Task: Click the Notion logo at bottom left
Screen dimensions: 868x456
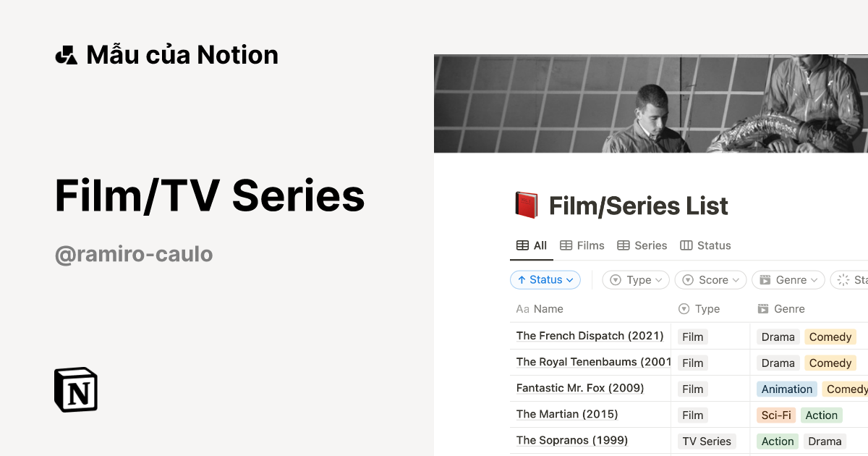Action: click(75, 389)
